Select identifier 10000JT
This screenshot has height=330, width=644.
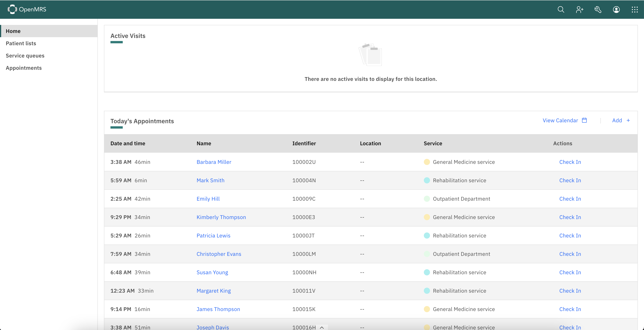pos(303,236)
